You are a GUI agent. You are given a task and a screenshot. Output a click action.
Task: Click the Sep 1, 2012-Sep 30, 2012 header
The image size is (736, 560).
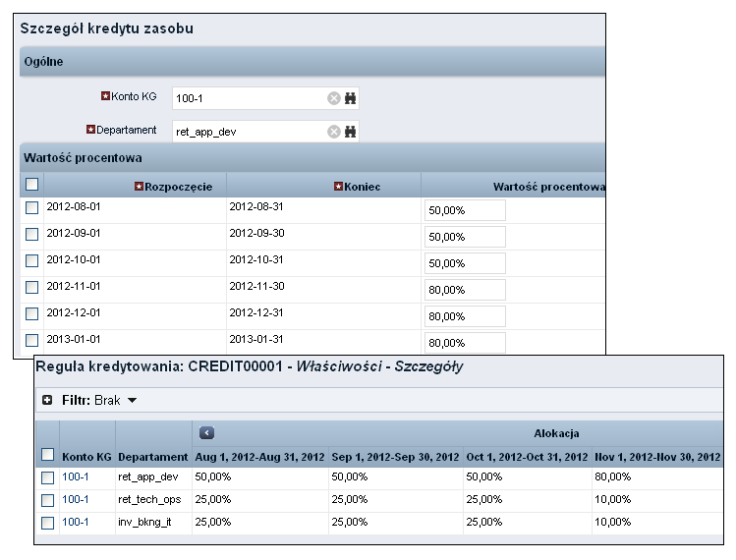(x=395, y=457)
